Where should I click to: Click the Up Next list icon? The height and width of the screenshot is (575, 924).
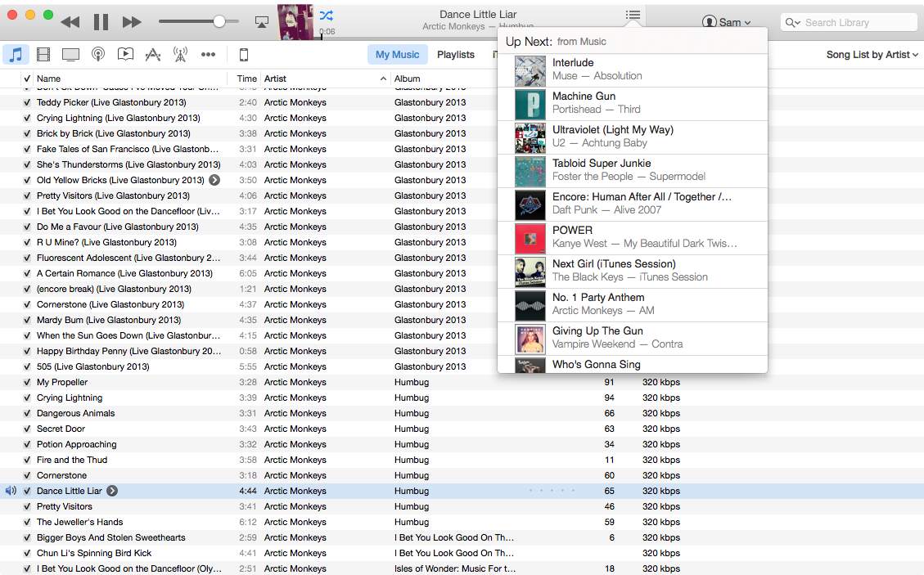633,15
